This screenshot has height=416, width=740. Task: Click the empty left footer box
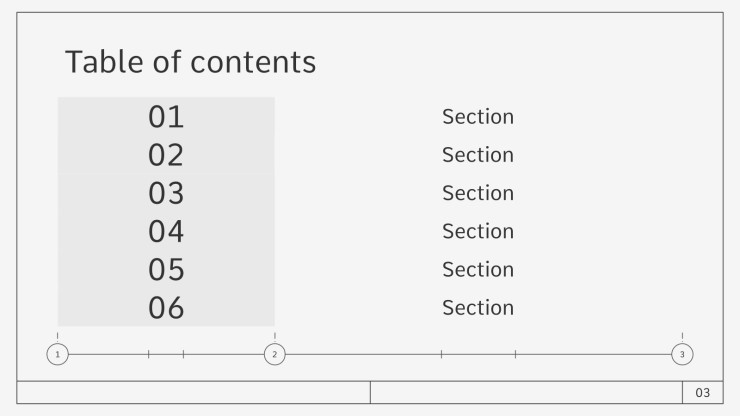(193, 392)
